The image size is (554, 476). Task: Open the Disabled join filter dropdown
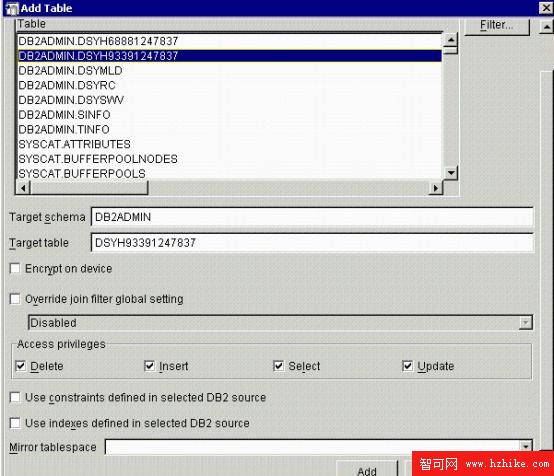(x=526, y=323)
